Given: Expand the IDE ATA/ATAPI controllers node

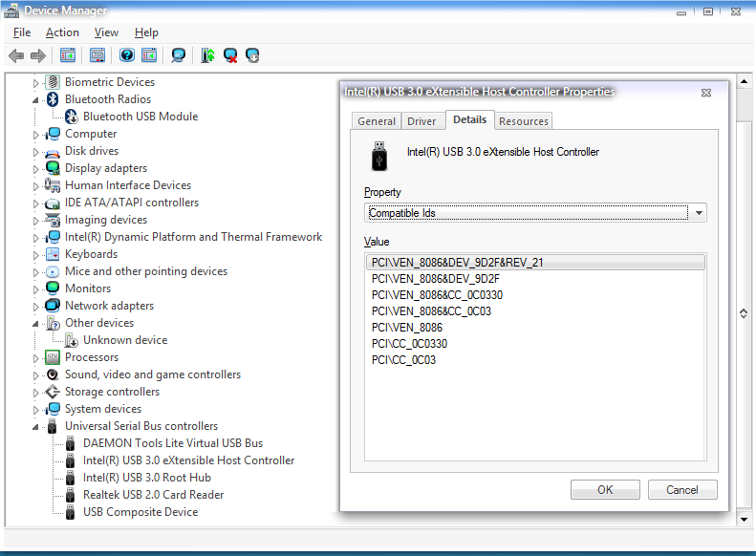Looking at the screenshot, I should (x=35, y=203).
